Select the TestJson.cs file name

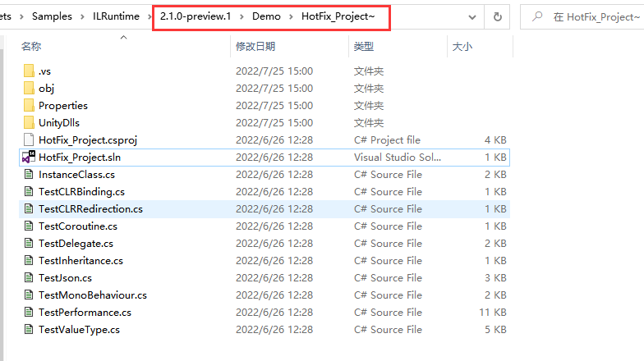coord(66,278)
